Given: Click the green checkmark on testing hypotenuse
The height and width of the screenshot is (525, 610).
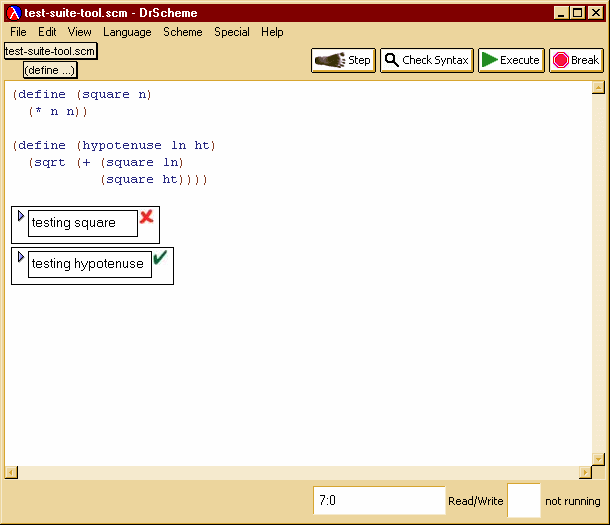Looking at the screenshot, I should (160, 257).
